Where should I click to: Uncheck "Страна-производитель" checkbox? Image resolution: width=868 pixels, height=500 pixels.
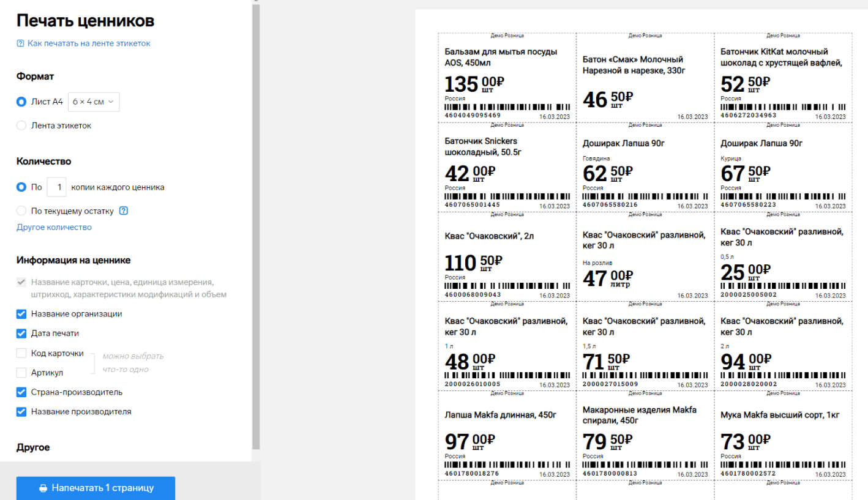21,392
